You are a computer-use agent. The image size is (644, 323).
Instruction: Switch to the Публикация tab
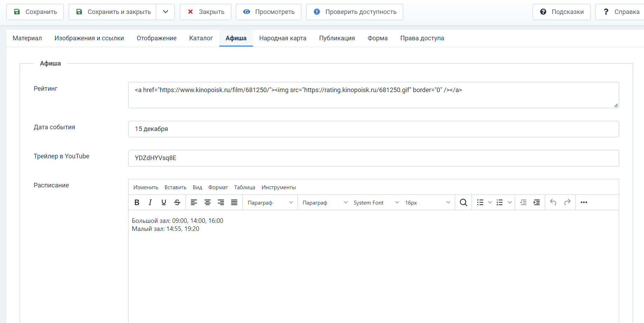pyautogui.click(x=337, y=38)
